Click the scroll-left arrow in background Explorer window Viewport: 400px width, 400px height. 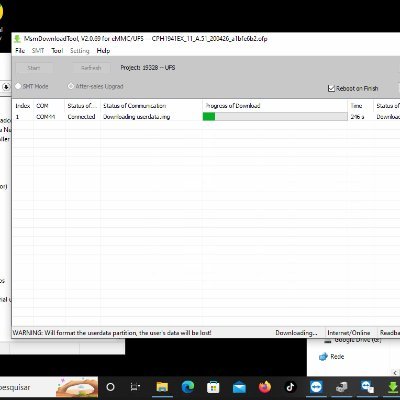[395, 373]
